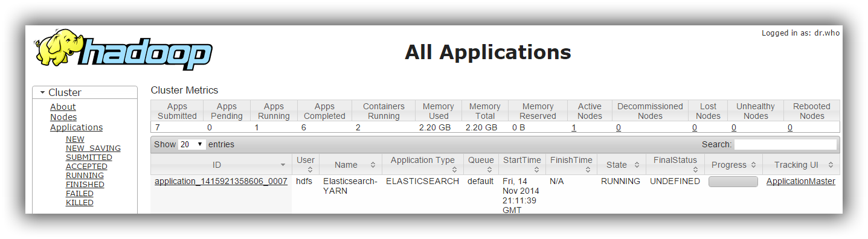Click the Apps Completed value 6
The width and height of the screenshot is (868, 239).
pos(304,127)
